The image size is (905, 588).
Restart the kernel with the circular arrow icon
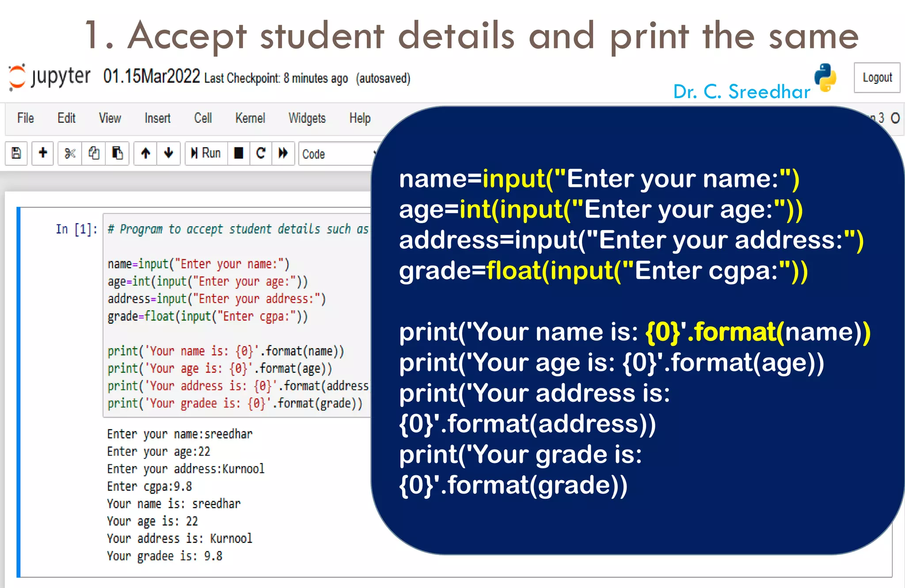(261, 153)
